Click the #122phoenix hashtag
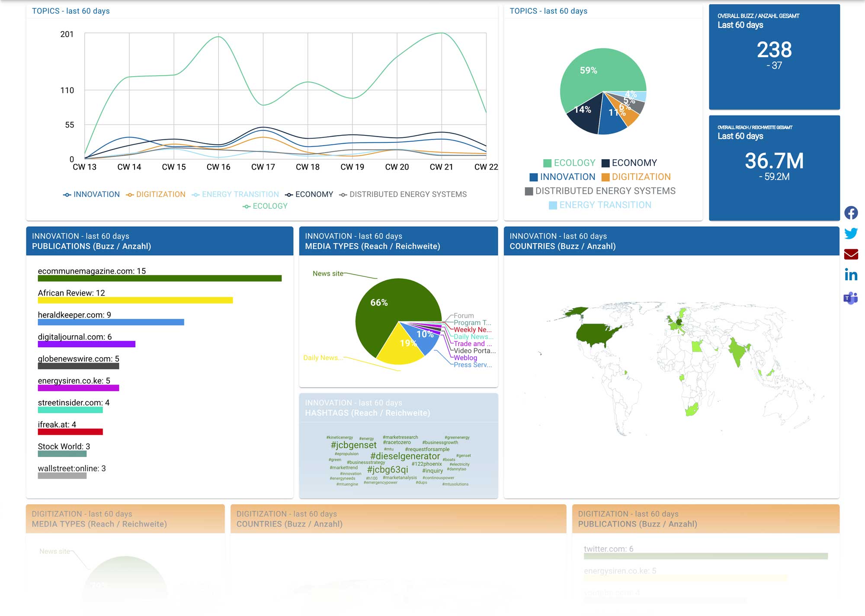This screenshot has width=865, height=616. coord(426,464)
